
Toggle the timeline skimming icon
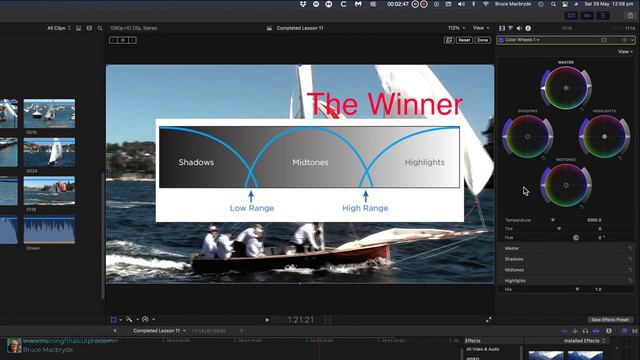pyautogui.click(x=564, y=331)
